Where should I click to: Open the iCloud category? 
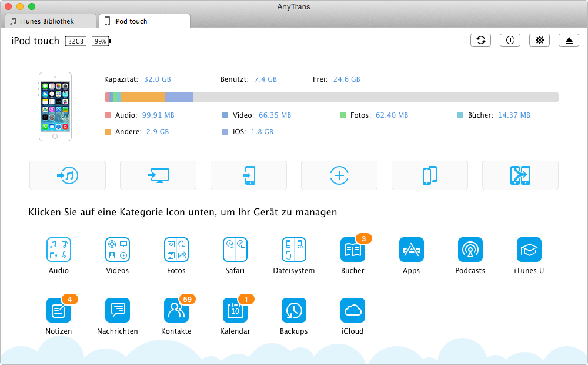pyautogui.click(x=352, y=310)
